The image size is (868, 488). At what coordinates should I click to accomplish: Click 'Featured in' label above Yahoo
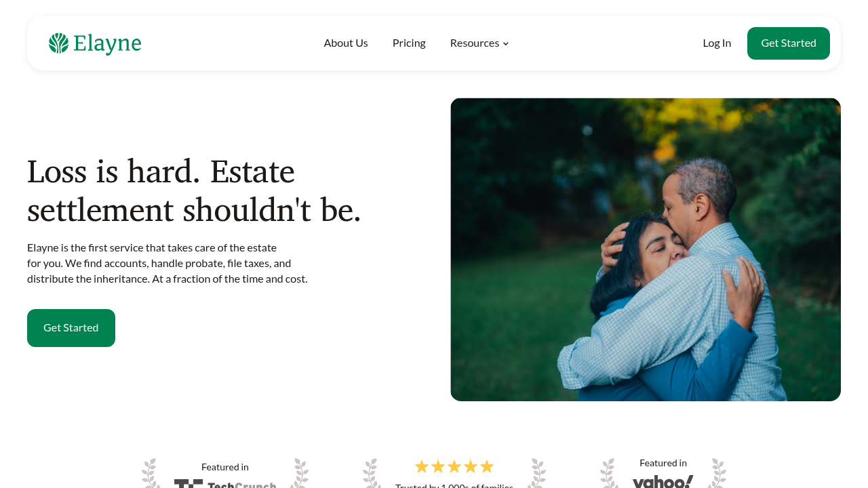point(663,463)
